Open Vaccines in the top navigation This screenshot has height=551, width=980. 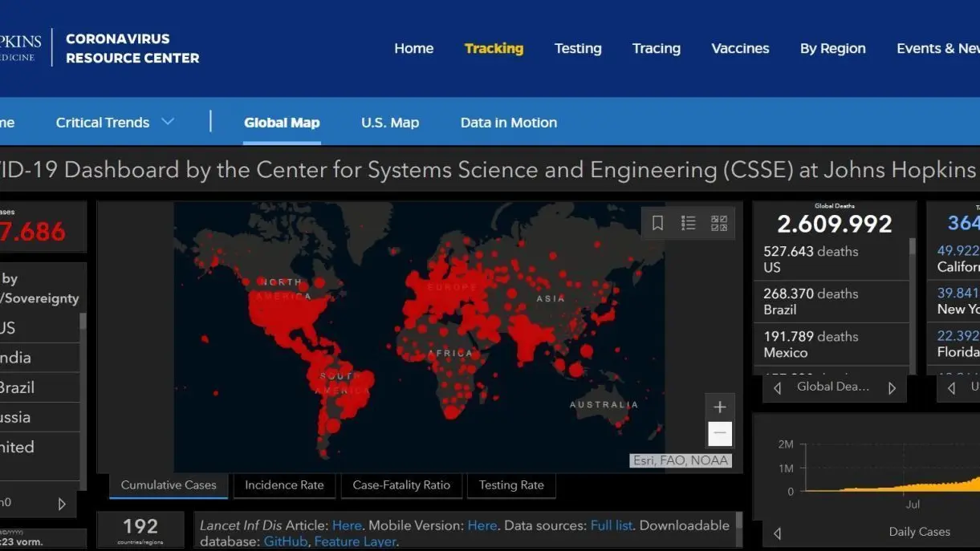pos(740,48)
